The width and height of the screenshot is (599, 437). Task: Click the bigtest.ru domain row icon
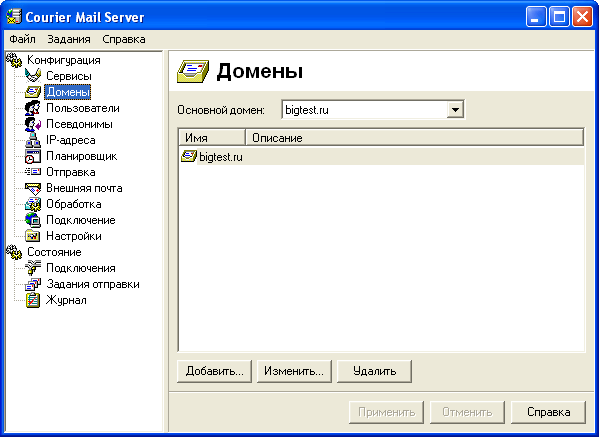pyautogui.click(x=188, y=156)
